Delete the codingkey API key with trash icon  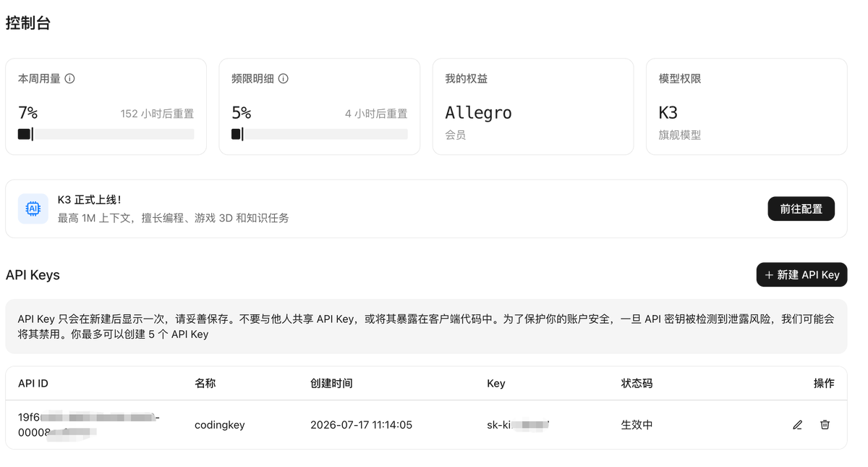(x=825, y=425)
